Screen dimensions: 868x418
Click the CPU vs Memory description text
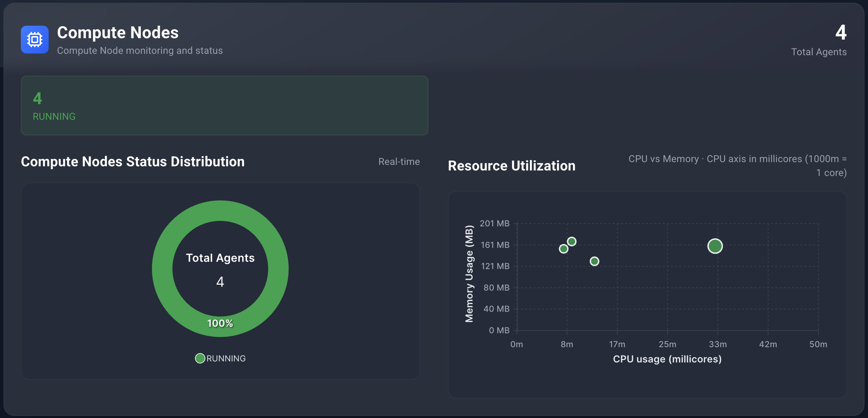[738, 166]
